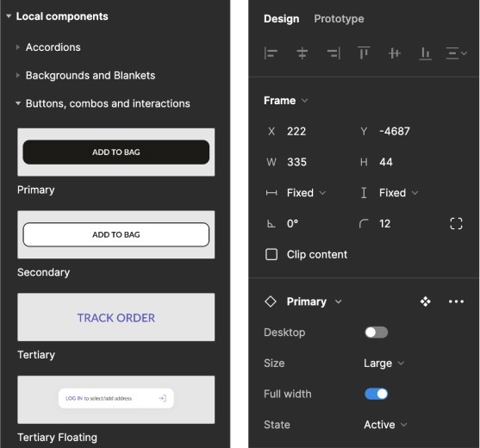Select the Secondary button component thumbnail

(x=116, y=234)
